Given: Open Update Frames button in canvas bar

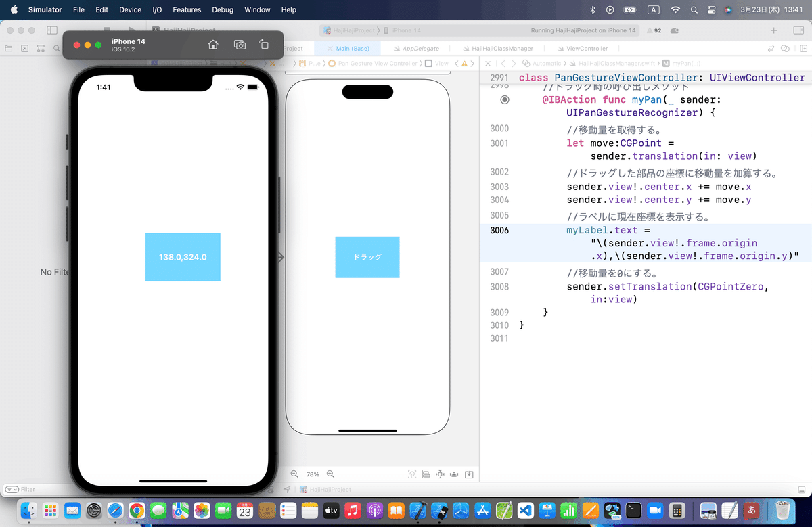Looking at the screenshot, I should pos(412,474).
